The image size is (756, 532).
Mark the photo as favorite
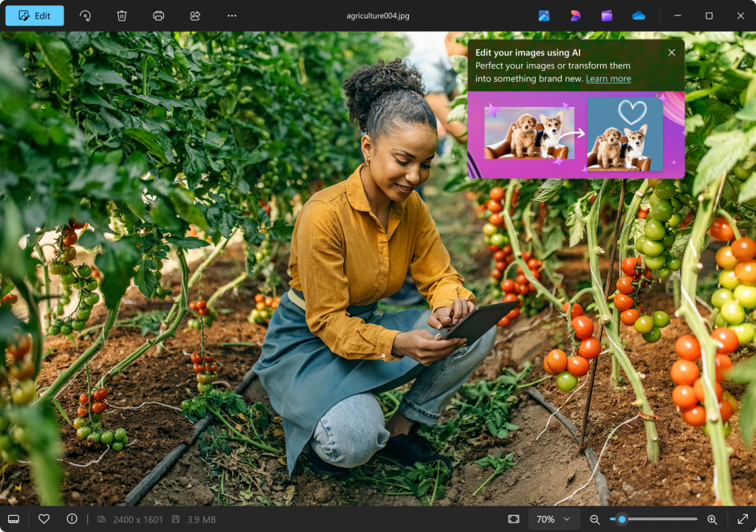click(x=44, y=519)
